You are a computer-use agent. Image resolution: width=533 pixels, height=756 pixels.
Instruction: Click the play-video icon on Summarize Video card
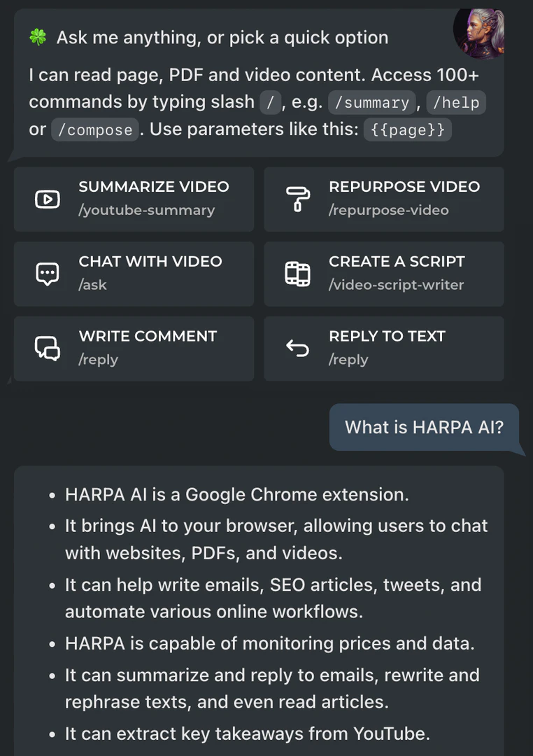[x=47, y=199]
